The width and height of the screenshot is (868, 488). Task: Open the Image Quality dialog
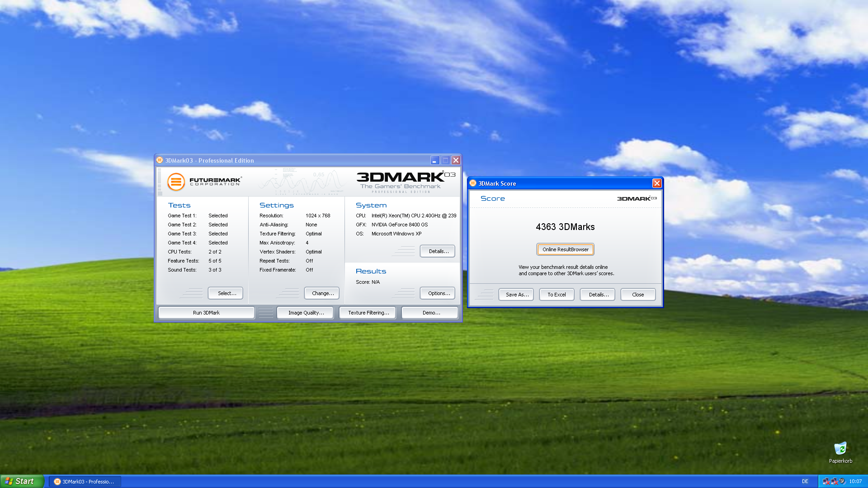(305, 312)
